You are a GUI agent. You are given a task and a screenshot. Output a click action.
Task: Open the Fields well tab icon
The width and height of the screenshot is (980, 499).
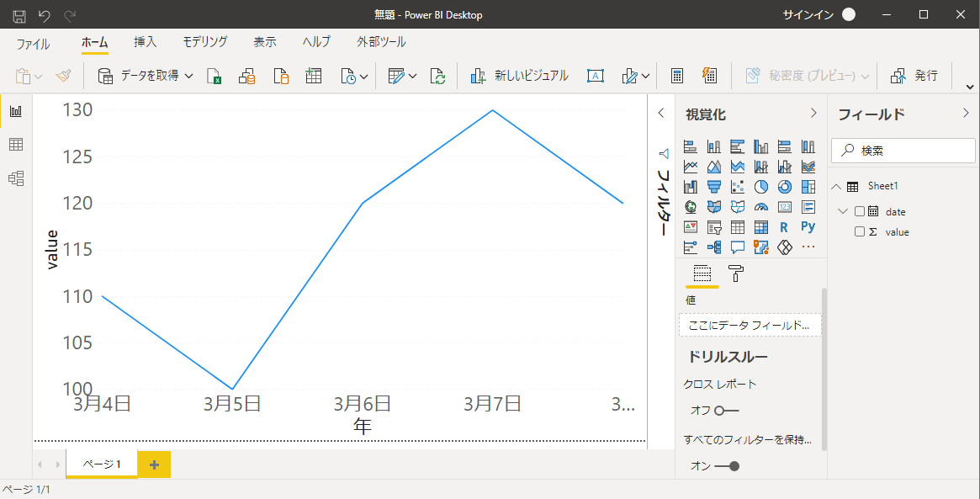point(702,273)
